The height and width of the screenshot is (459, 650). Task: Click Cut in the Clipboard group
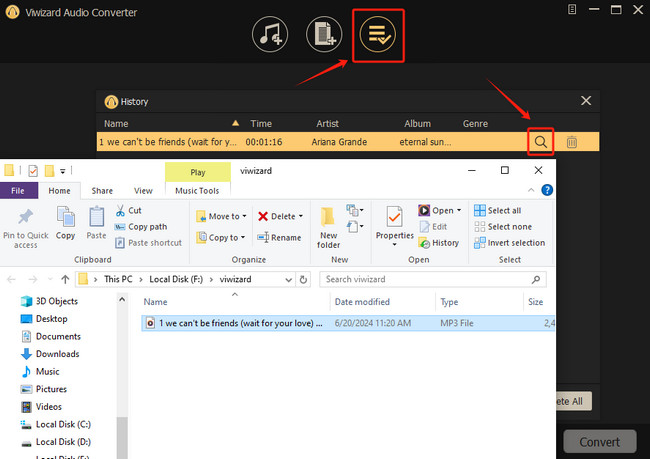point(129,211)
